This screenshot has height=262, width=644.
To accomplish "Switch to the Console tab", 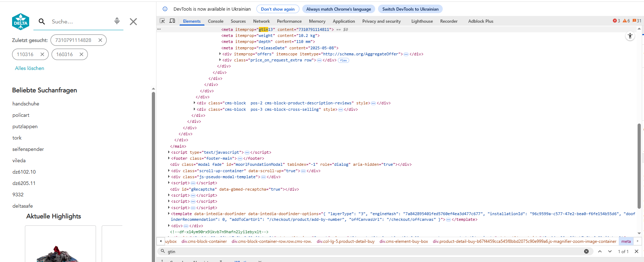I will (x=215, y=21).
